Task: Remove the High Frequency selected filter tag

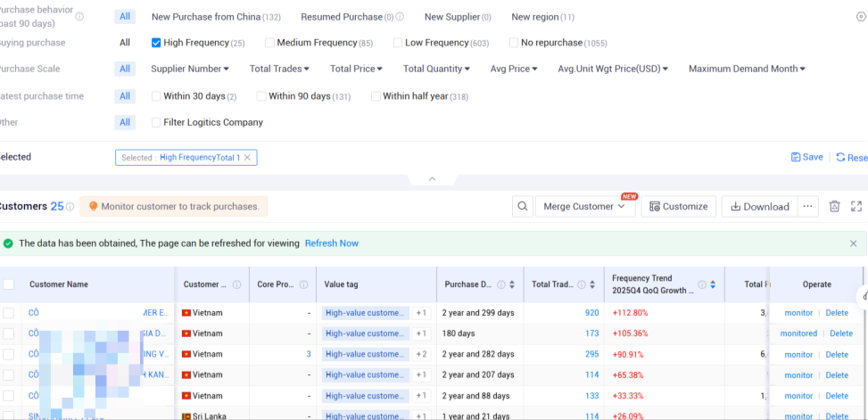Action: click(x=247, y=158)
